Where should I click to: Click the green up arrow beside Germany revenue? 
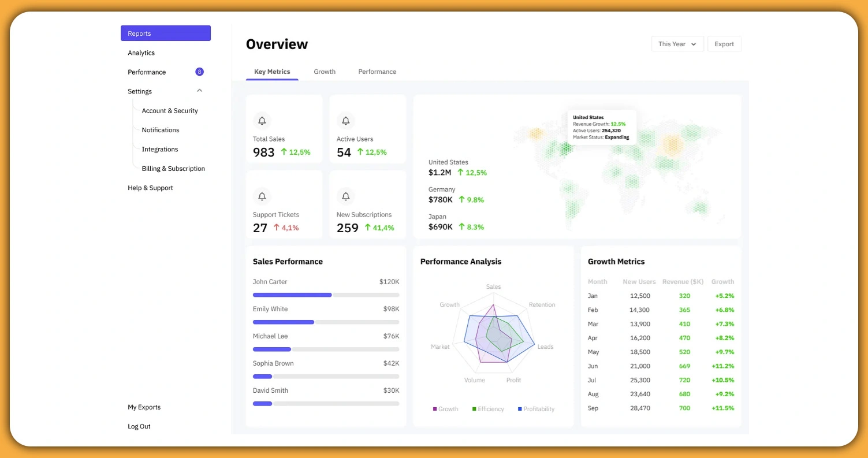point(461,200)
